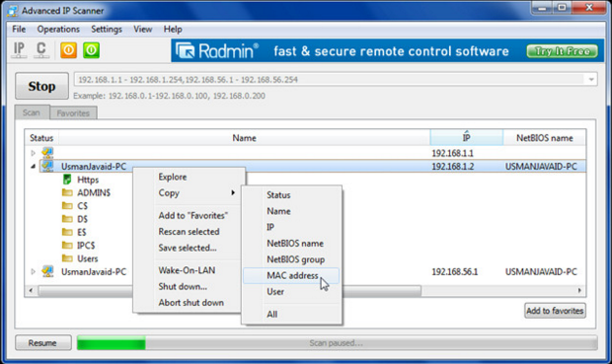Click the C$ share folder icon
Image resolution: width=612 pixels, height=364 pixels.
[x=67, y=205]
